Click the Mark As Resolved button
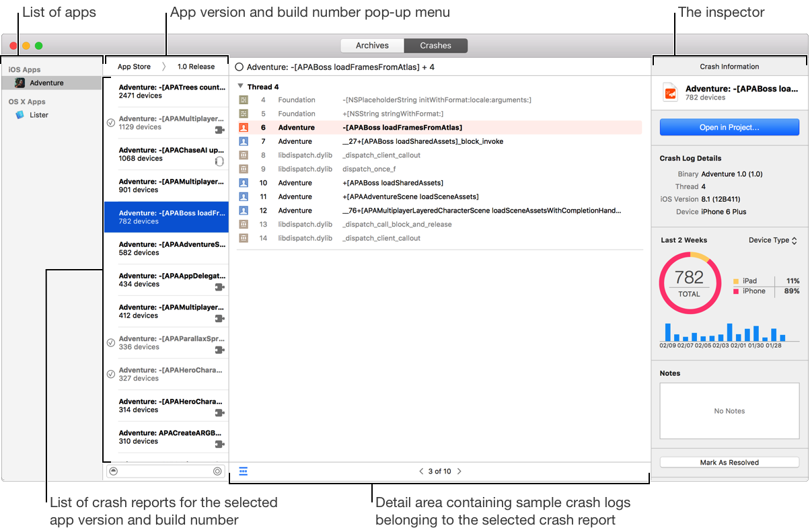Screen dimensions: 810x532 [x=729, y=463]
